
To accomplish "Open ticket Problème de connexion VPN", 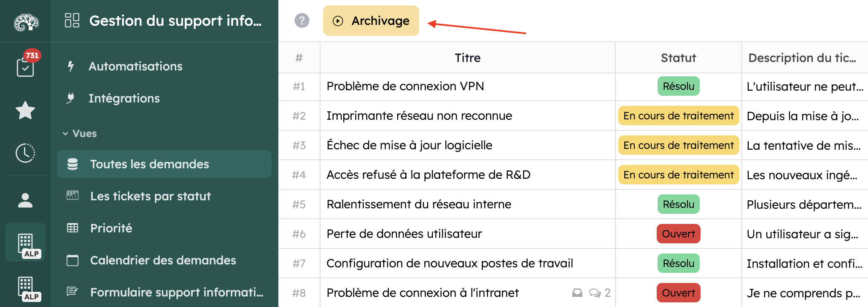I will [x=405, y=86].
